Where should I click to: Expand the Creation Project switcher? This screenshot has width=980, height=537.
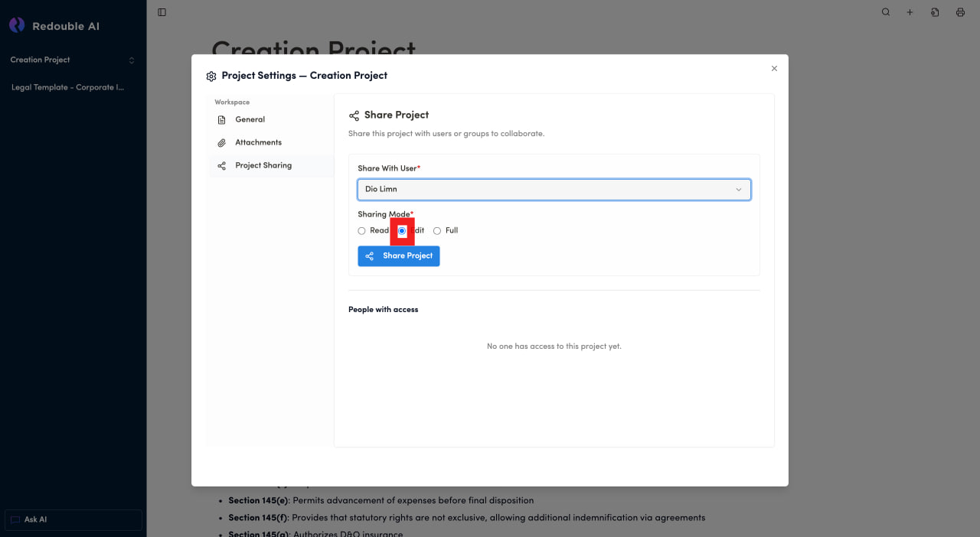click(x=73, y=60)
